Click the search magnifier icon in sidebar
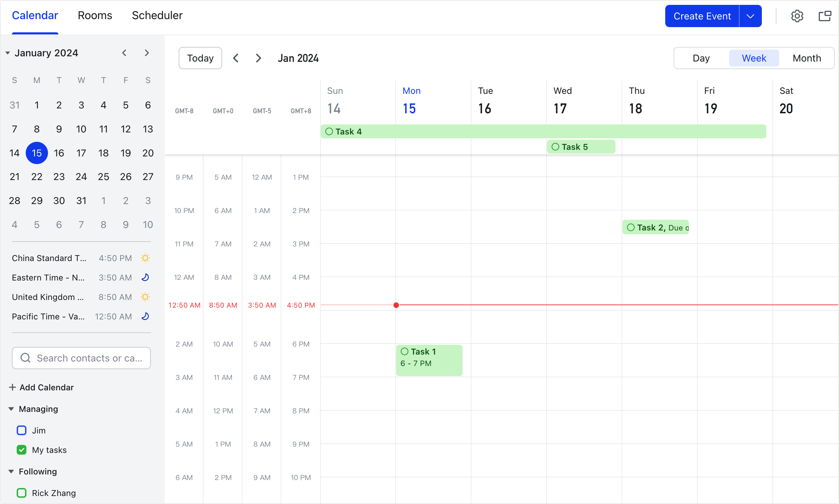This screenshot has width=839, height=504. coord(25,358)
